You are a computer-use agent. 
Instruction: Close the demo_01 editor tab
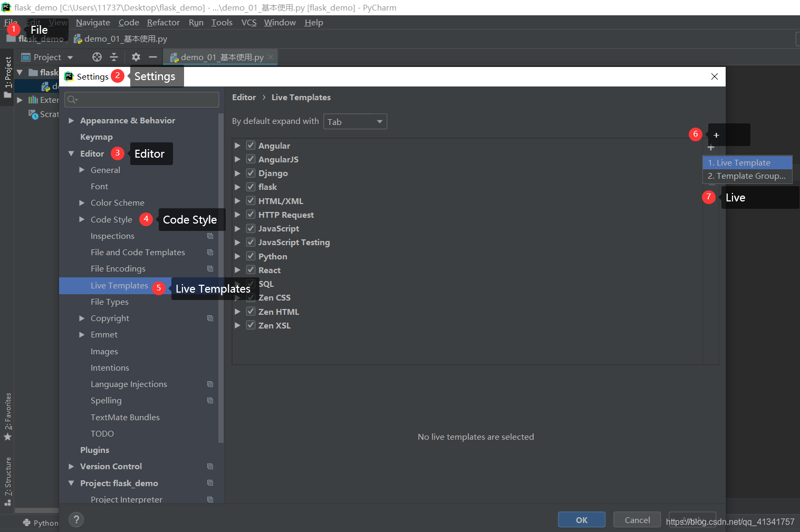[271, 57]
